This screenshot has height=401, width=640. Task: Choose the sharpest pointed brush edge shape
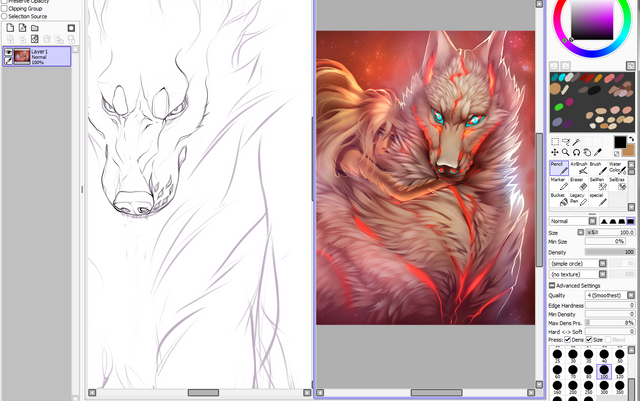point(604,221)
